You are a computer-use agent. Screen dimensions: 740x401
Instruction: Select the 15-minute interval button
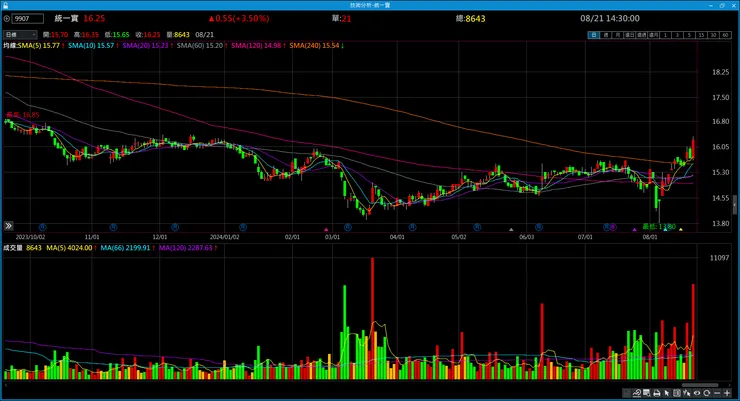701,35
